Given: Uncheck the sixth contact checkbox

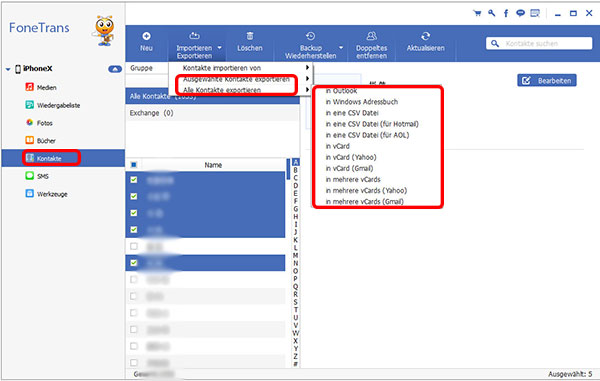Looking at the screenshot, I should click(x=134, y=263).
